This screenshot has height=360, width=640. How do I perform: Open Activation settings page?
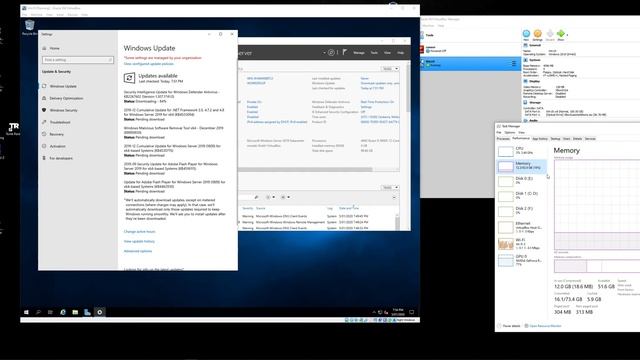tap(58, 146)
